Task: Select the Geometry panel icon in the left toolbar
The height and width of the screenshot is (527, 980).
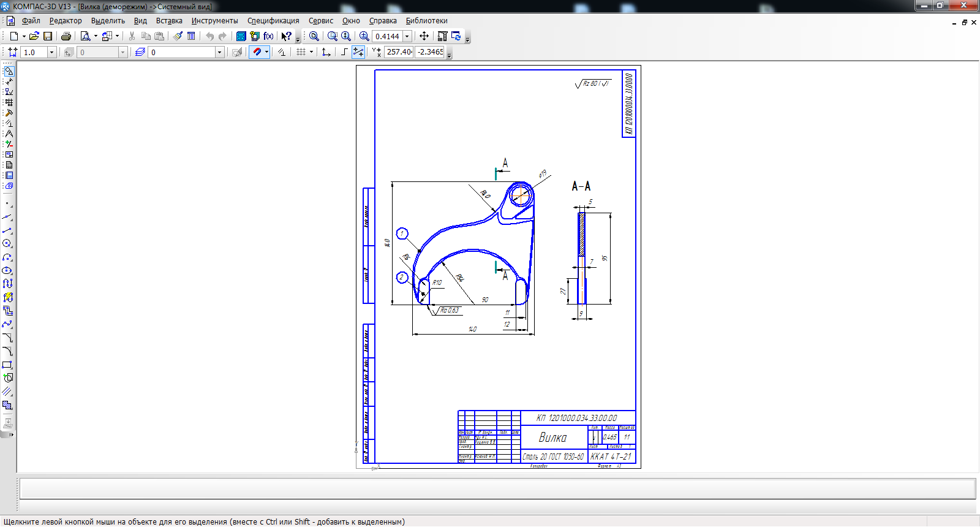Action: pos(9,71)
